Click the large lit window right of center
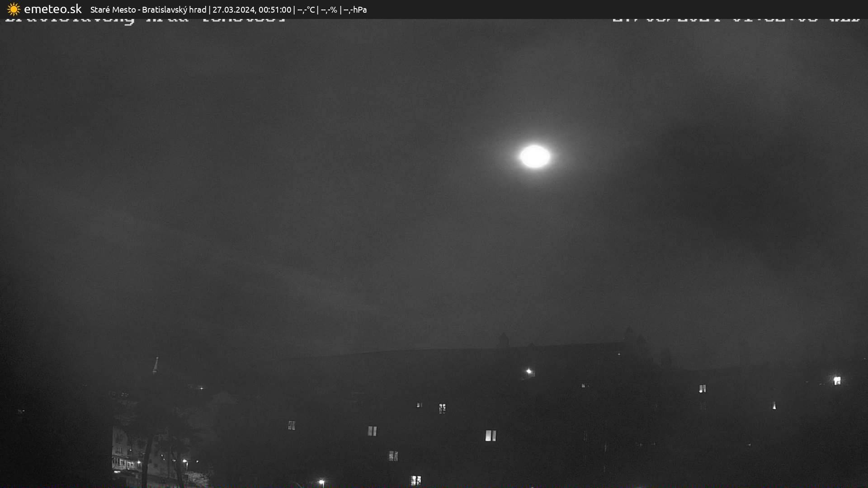 [491, 436]
